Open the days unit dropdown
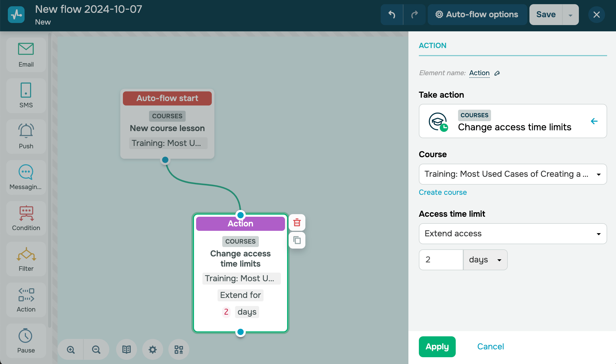This screenshot has height=364, width=616. click(x=485, y=260)
